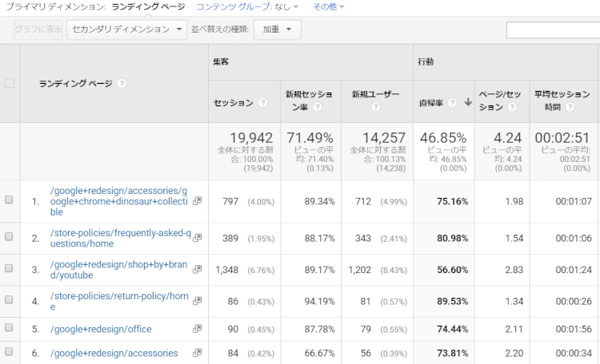This screenshot has width=600, height=364.
Task: Sort by 新規セッション率 column header
Action: (x=309, y=100)
